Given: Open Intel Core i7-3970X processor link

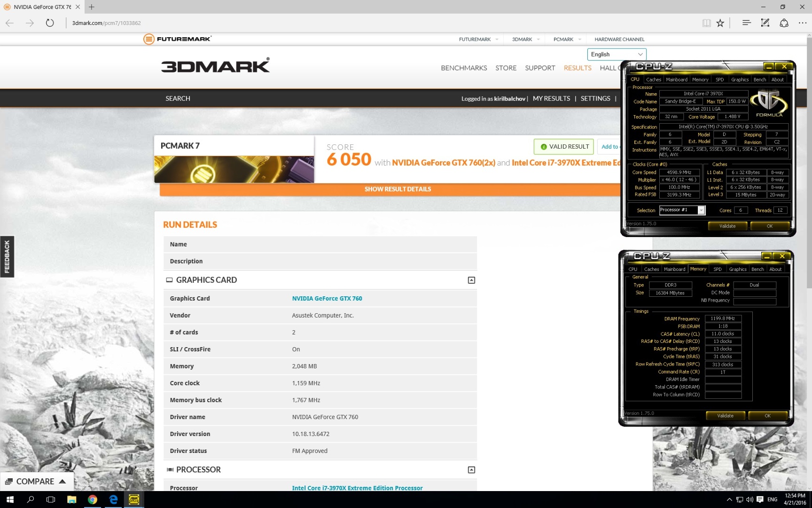Looking at the screenshot, I should coord(357,488).
